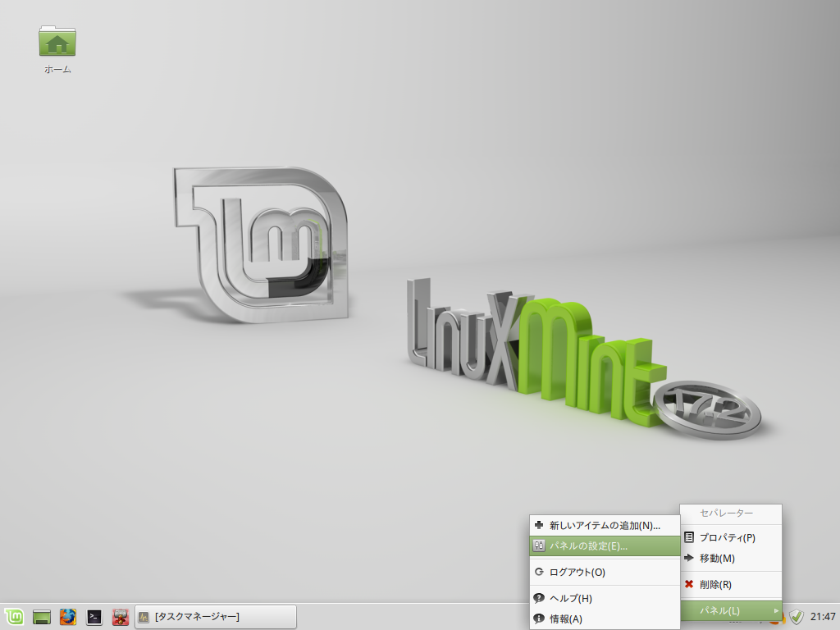Image resolution: width=840 pixels, height=630 pixels.
Task: Choose 新しいアイテムの追加(N)... from the menu
Action: pos(605,525)
